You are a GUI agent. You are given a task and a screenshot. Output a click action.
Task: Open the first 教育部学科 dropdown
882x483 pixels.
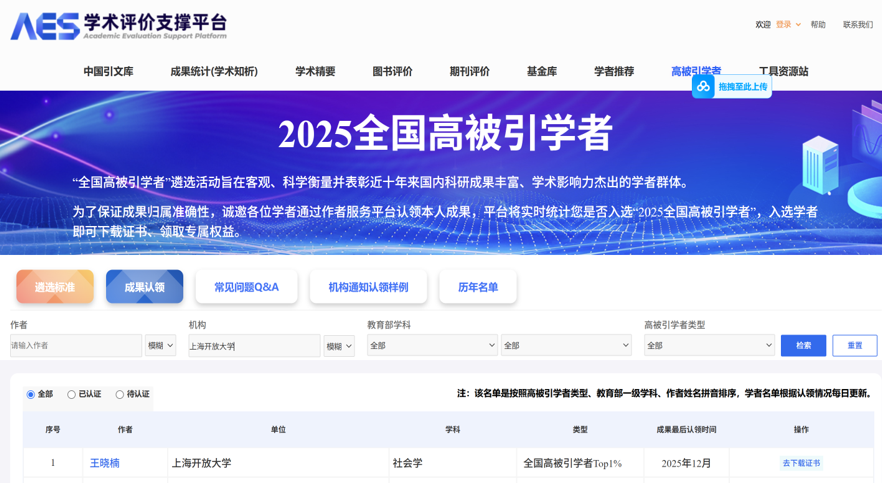(x=432, y=345)
